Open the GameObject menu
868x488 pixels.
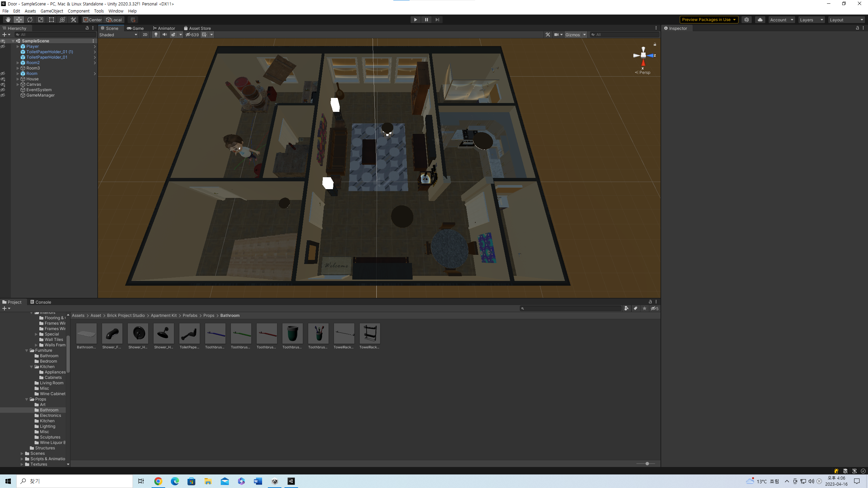pyautogui.click(x=52, y=11)
